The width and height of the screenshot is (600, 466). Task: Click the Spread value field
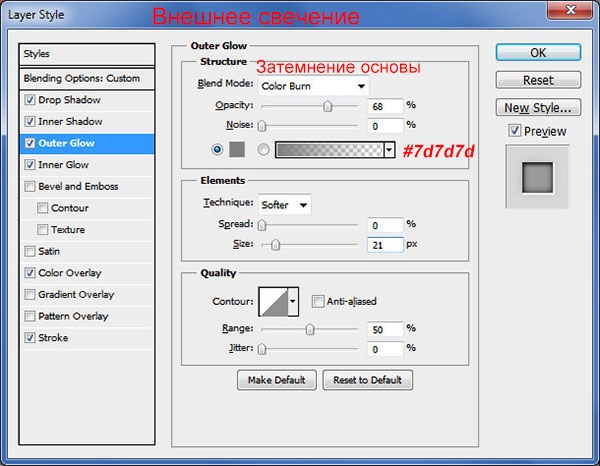coord(385,225)
